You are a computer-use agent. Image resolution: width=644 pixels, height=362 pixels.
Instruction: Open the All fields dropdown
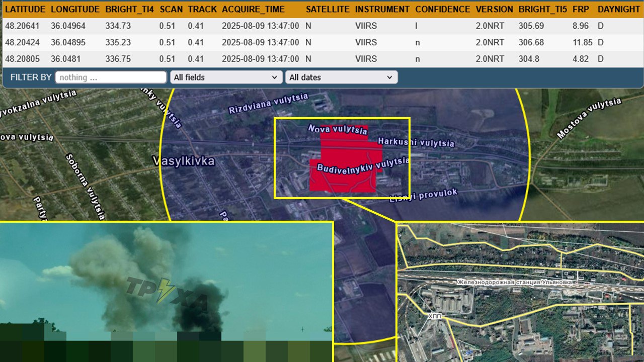pos(226,77)
